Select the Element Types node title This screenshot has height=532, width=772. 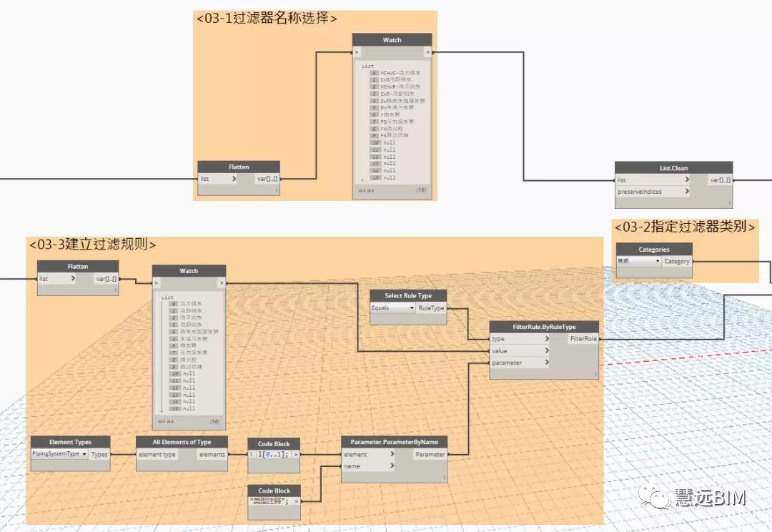point(70,443)
